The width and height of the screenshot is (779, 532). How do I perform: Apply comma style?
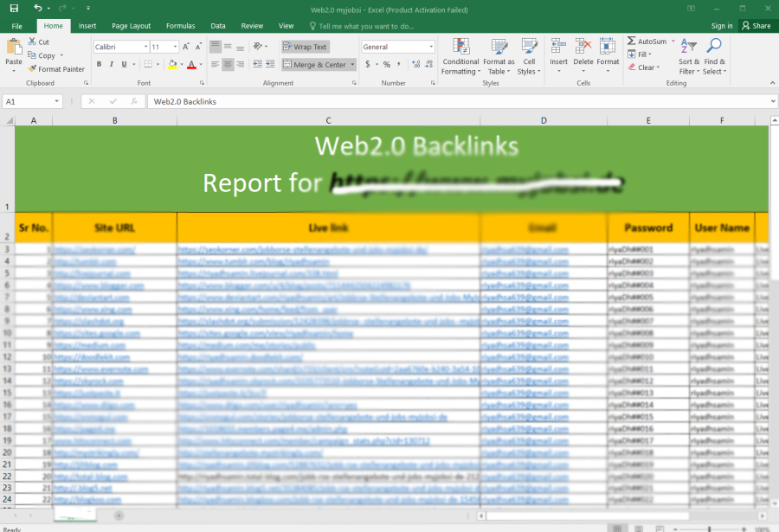click(x=399, y=64)
